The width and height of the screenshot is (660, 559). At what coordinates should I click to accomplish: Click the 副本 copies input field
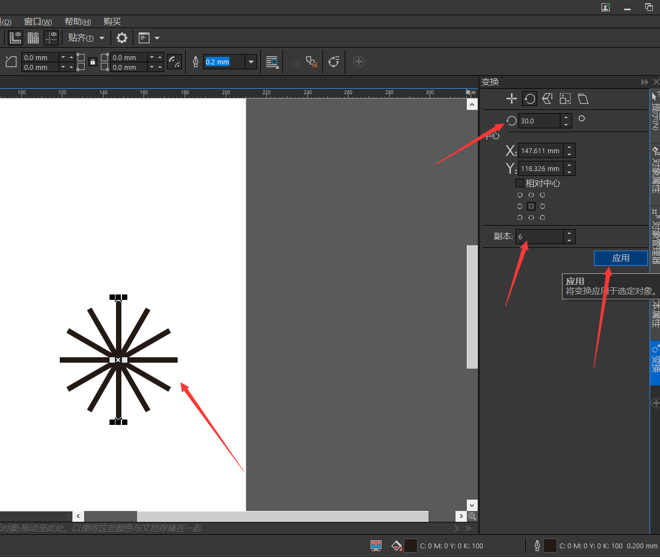(540, 237)
